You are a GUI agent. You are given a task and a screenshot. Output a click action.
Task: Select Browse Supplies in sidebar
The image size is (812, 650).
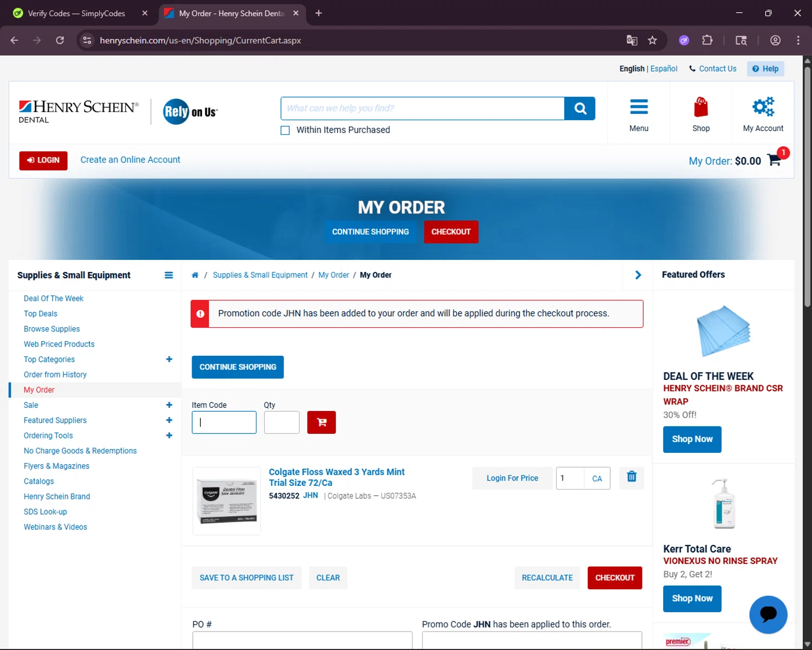(x=52, y=329)
